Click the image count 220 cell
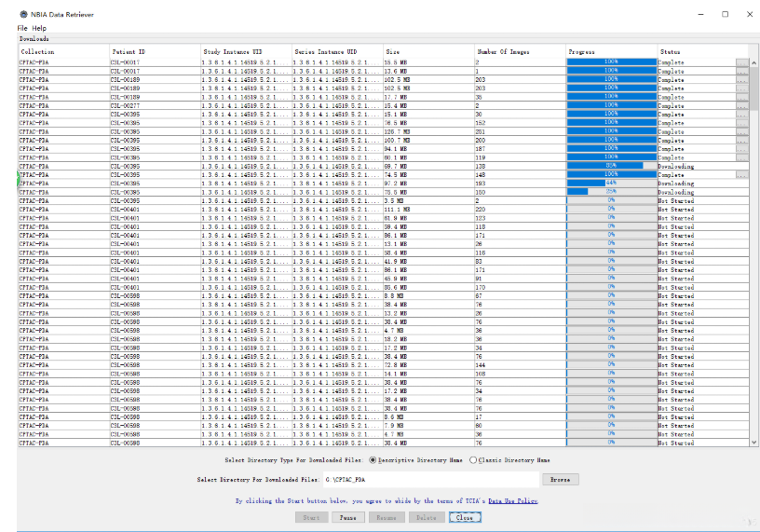 point(521,210)
